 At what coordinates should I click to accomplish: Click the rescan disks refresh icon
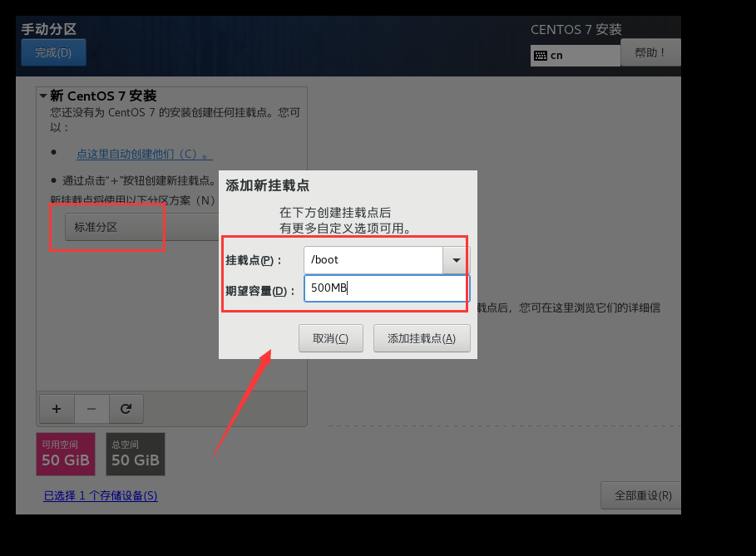point(126,408)
